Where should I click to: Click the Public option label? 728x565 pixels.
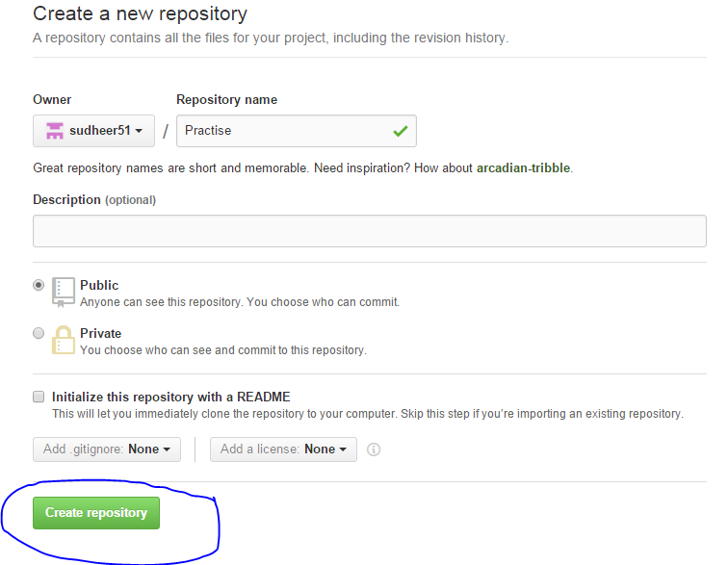[99, 285]
